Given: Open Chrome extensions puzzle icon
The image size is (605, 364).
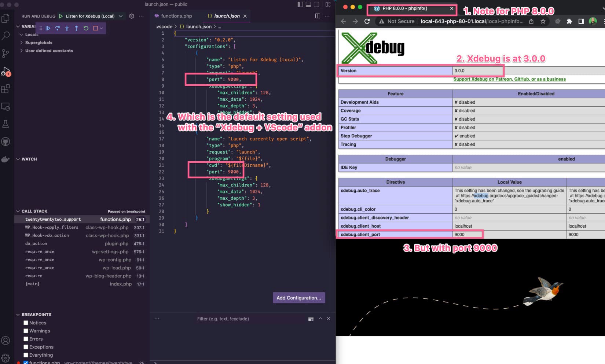Looking at the screenshot, I should pyautogui.click(x=569, y=21).
